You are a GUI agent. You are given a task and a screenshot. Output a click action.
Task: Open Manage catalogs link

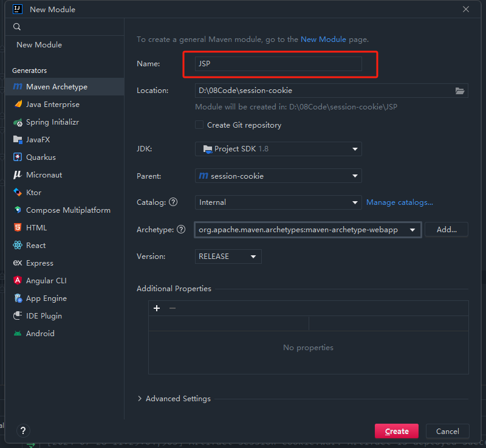(400, 202)
